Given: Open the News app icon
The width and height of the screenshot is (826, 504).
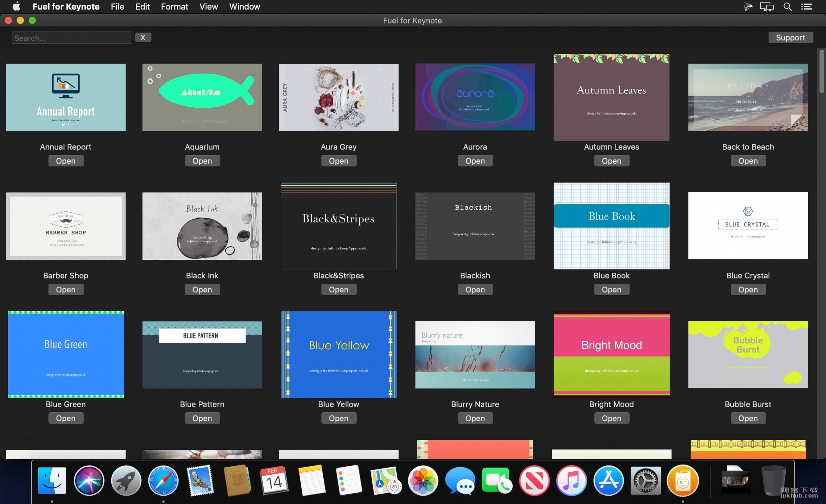Looking at the screenshot, I should pos(534,480).
